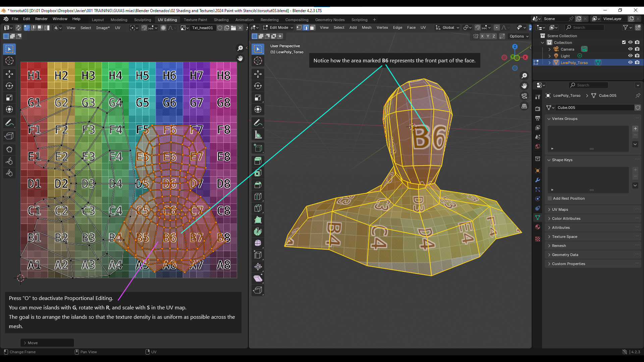Select the Bevel tool

pyautogui.click(x=258, y=185)
